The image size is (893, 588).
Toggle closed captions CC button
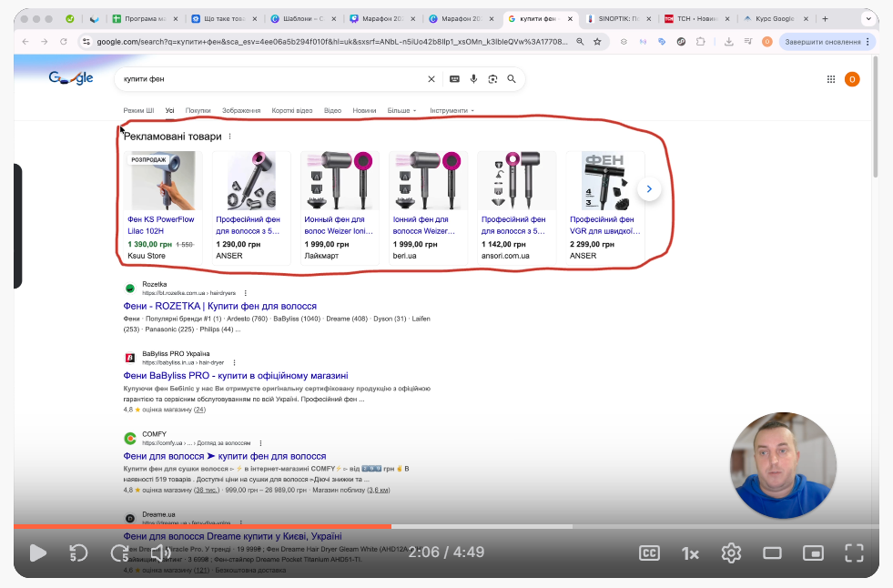[649, 553]
